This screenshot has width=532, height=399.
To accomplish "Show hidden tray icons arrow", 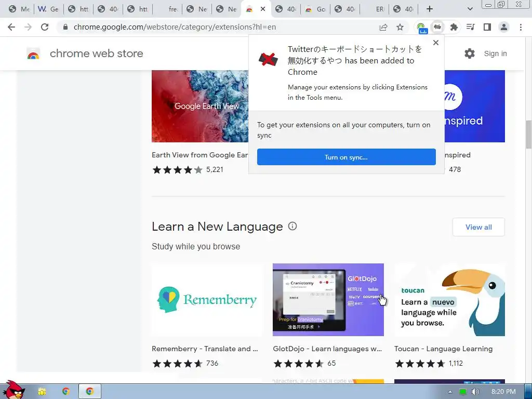I will [x=450, y=392].
